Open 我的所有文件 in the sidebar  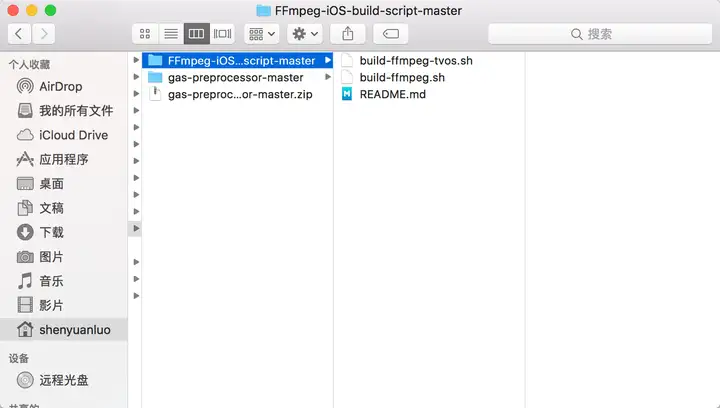coord(64,111)
